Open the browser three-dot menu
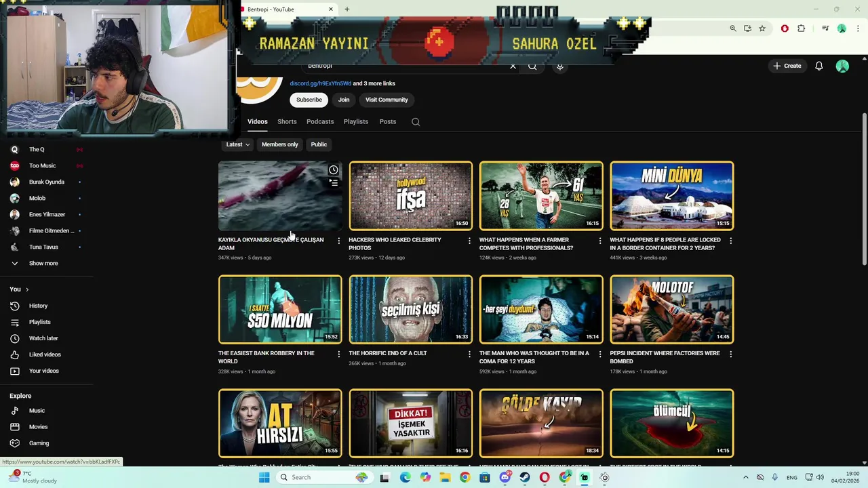Image resolution: width=868 pixels, height=488 pixels. (858, 28)
